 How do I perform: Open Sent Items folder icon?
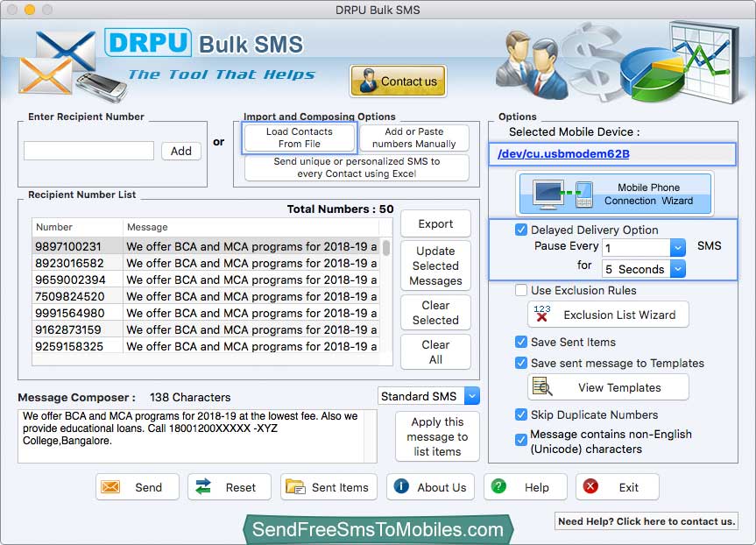click(x=295, y=487)
